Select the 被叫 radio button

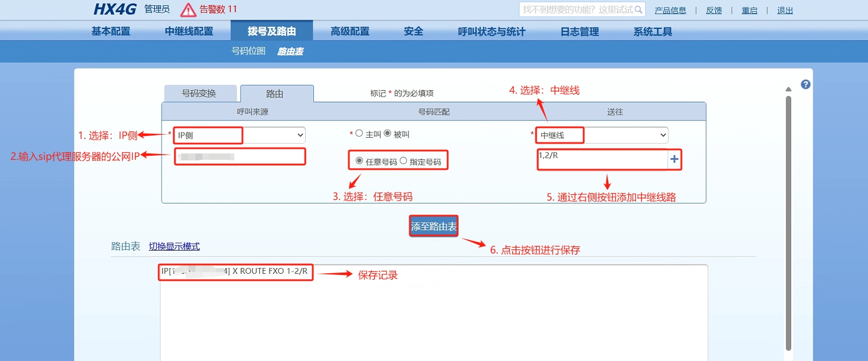[388, 134]
